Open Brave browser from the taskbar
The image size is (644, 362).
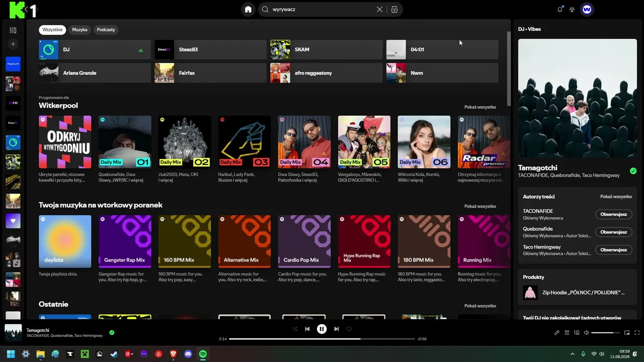(x=174, y=354)
